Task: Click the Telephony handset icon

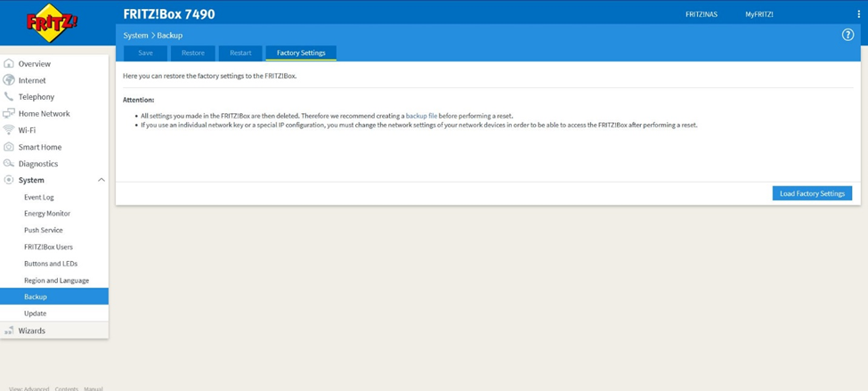Action: tap(9, 97)
